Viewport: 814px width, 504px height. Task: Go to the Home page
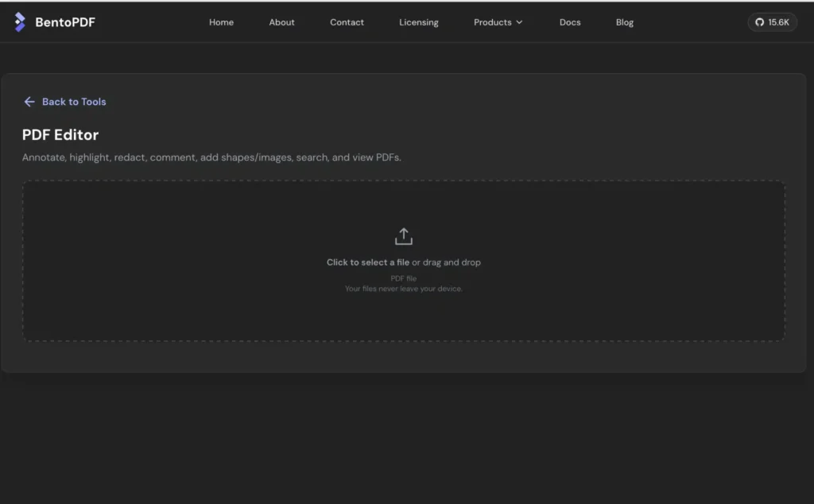click(221, 22)
